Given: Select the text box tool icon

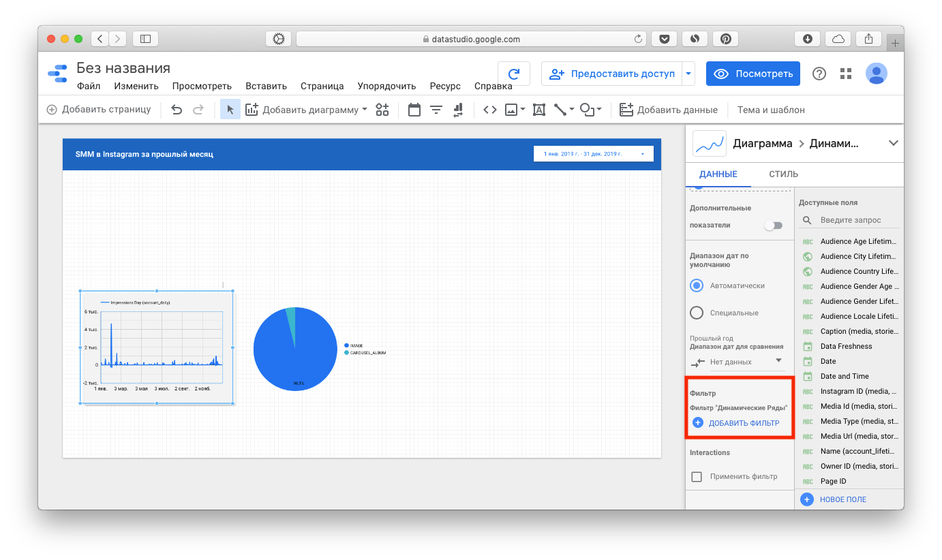Looking at the screenshot, I should (x=538, y=110).
